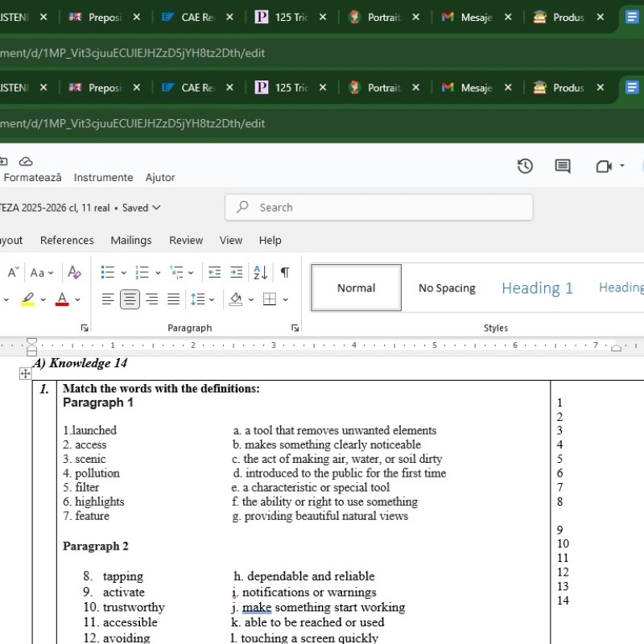Click the comments icon in Docs toolbar
The height and width of the screenshot is (644, 644).
tap(562, 166)
